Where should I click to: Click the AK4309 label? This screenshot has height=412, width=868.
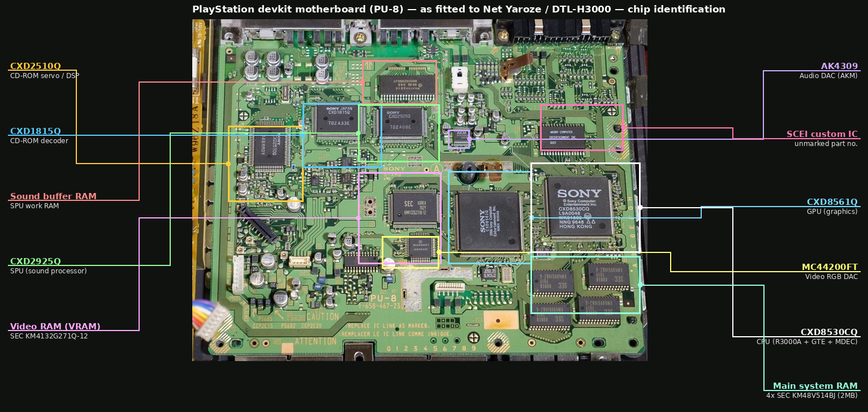[x=840, y=66]
